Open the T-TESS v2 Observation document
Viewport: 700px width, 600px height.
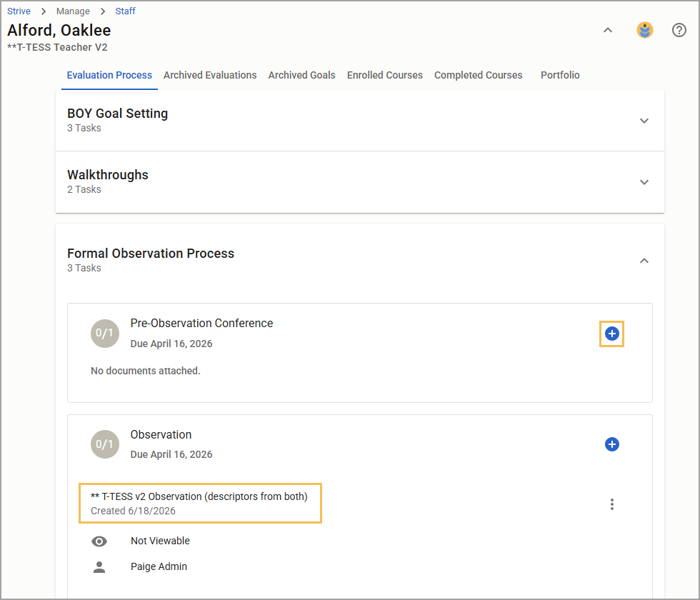tap(199, 496)
